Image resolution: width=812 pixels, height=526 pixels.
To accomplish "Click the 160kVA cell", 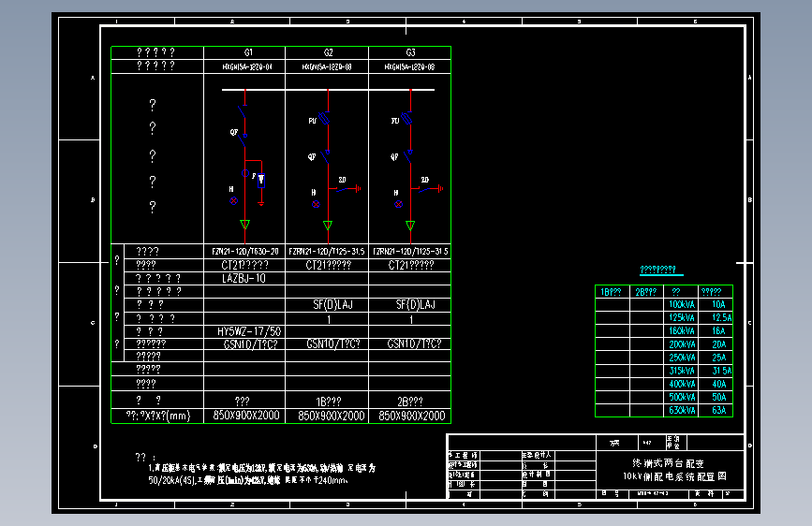I will point(682,330).
